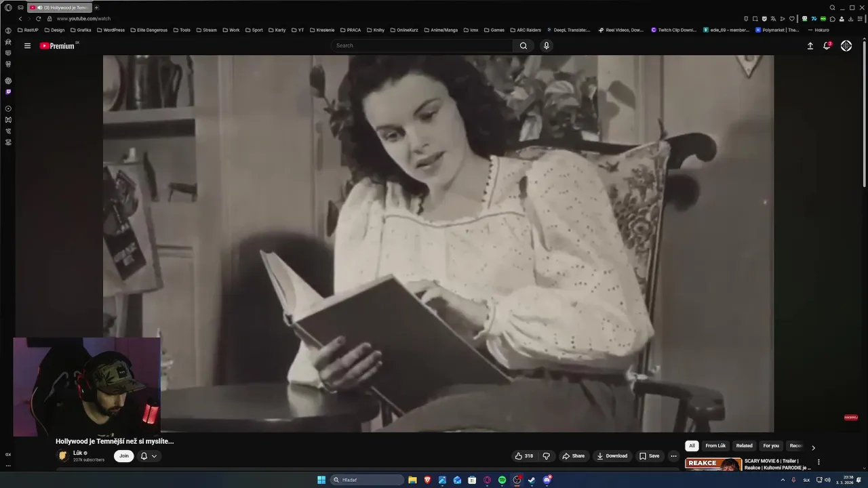Screen dimensions: 868x488
Task: Mute the tab via speaker icon
Action: (39, 7)
